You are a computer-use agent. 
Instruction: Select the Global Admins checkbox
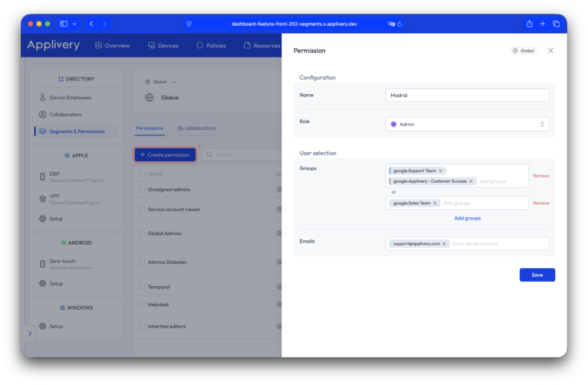pyautogui.click(x=142, y=233)
